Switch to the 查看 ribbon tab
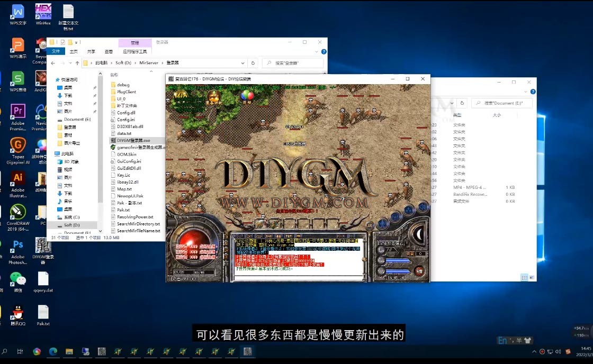This screenshot has width=593, height=364. point(109,51)
